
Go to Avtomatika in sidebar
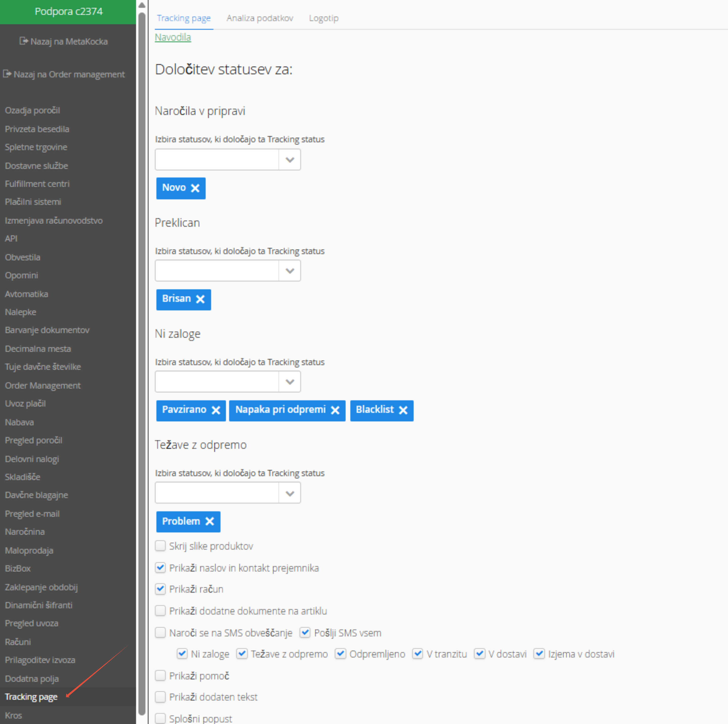point(26,294)
